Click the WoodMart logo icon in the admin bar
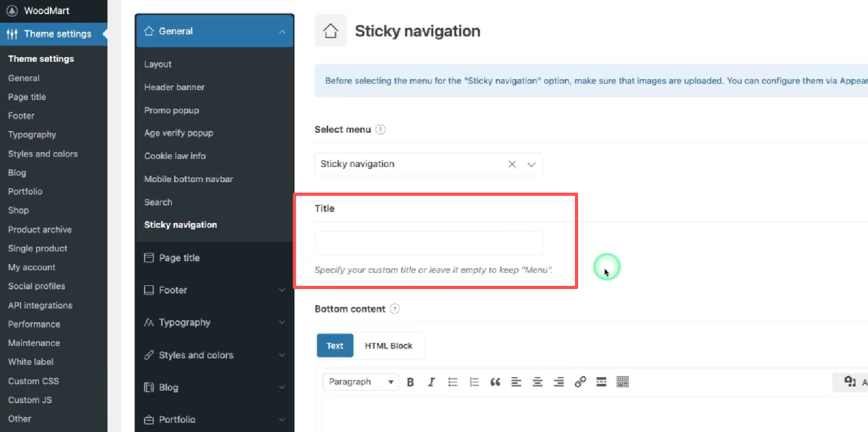Image resolution: width=868 pixels, height=432 pixels. (12, 11)
